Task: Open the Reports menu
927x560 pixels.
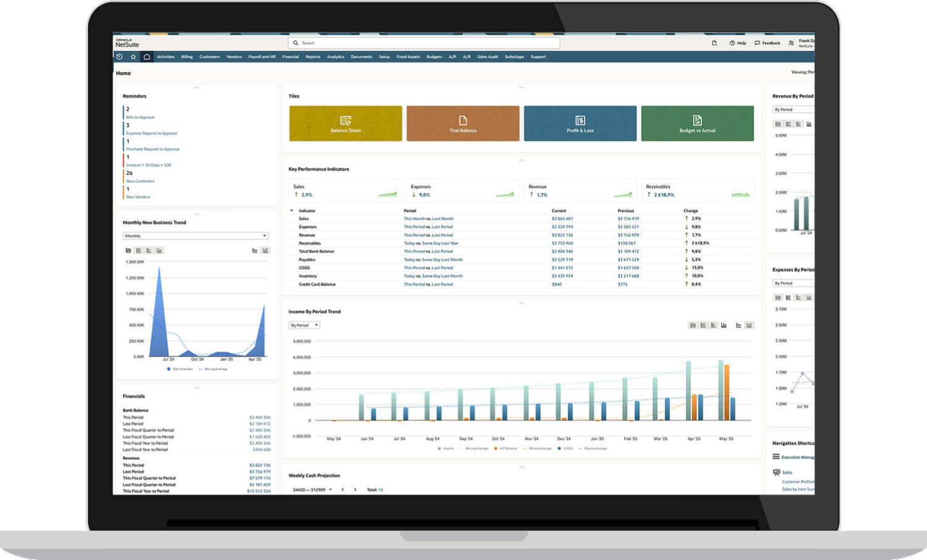Action: (x=313, y=57)
